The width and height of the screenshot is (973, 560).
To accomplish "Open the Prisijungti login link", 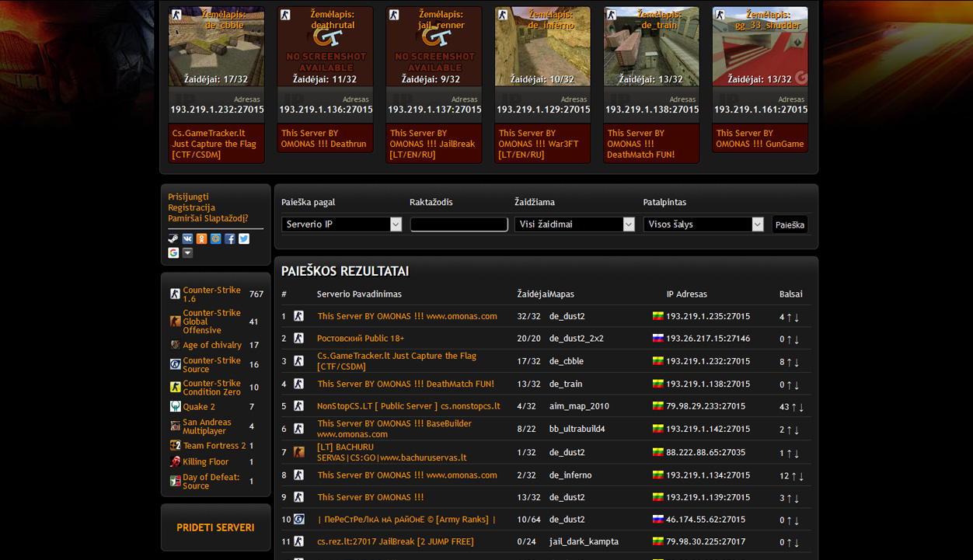I will (x=188, y=197).
